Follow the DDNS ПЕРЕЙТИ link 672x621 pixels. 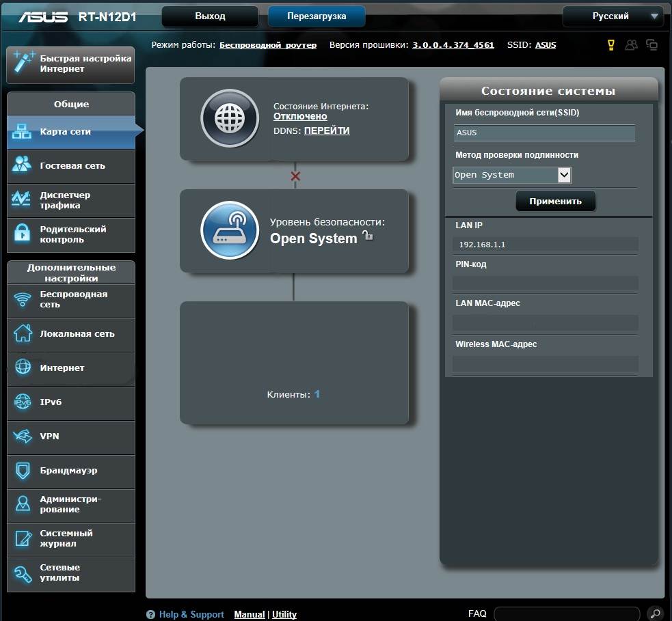coord(327,130)
